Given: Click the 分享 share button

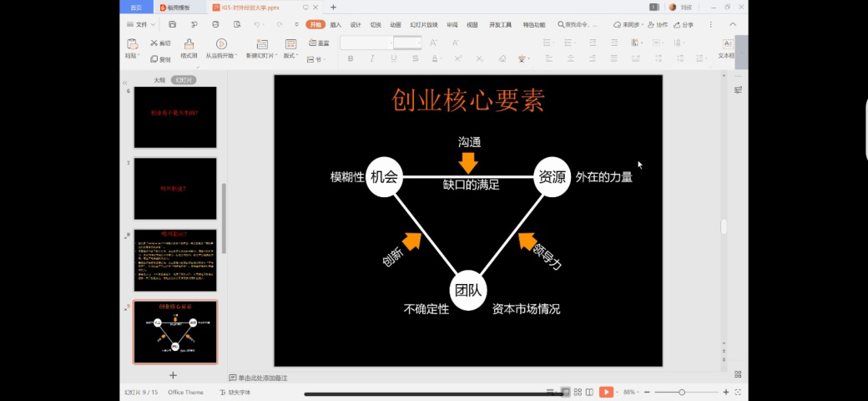Looking at the screenshot, I should (684, 25).
